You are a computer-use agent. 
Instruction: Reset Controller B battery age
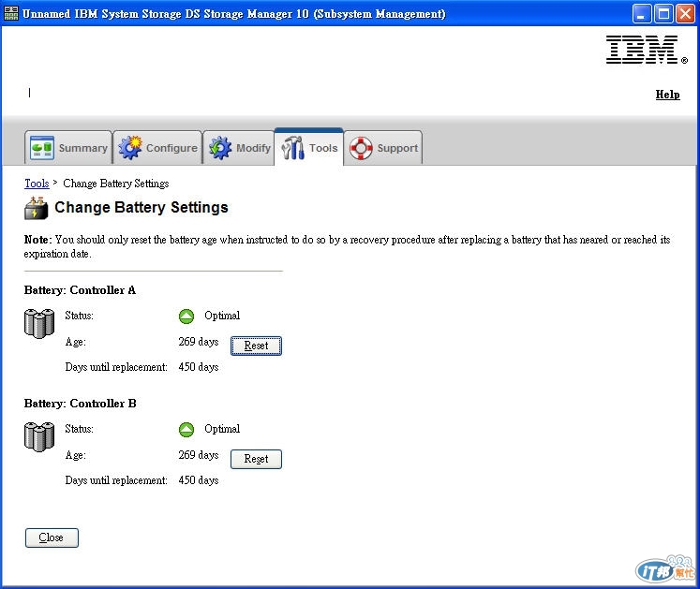[256, 459]
